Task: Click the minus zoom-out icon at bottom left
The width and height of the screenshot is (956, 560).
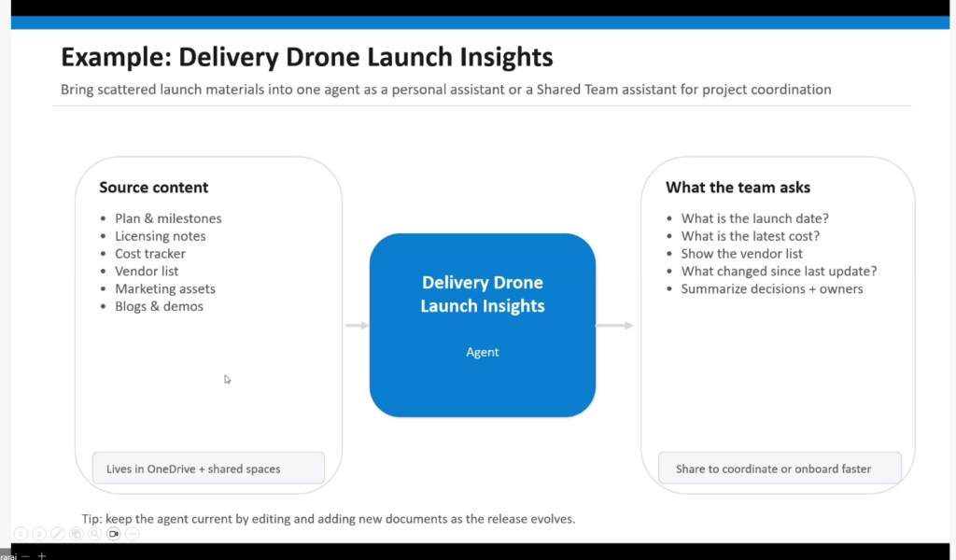Action: tap(26, 555)
